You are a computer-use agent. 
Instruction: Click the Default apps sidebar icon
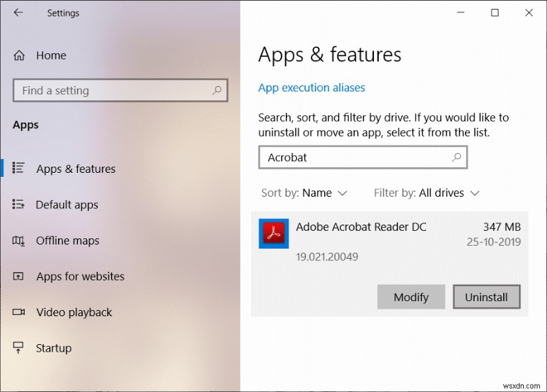(18, 204)
